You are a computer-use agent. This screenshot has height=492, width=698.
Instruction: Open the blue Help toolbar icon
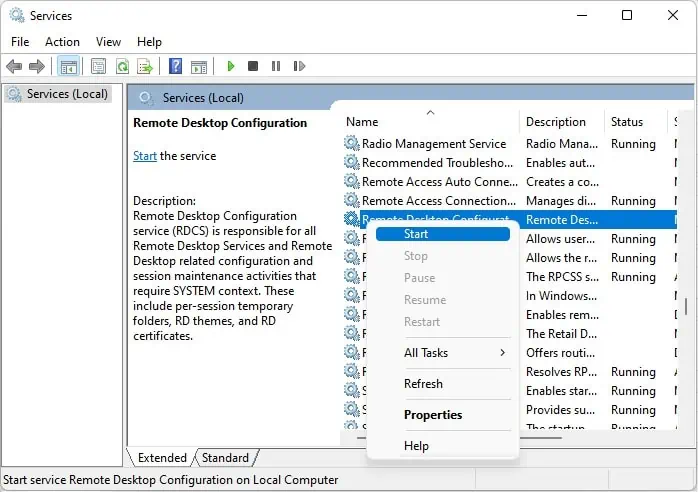click(x=175, y=67)
